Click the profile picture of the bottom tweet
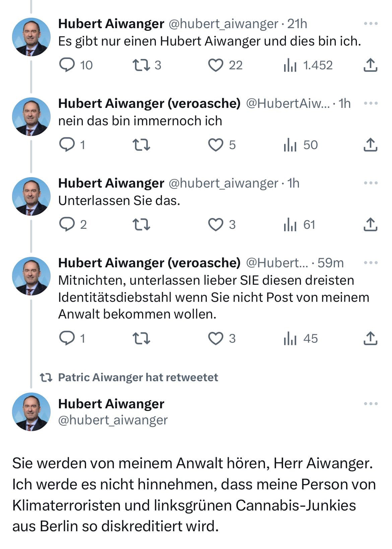 [31, 412]
